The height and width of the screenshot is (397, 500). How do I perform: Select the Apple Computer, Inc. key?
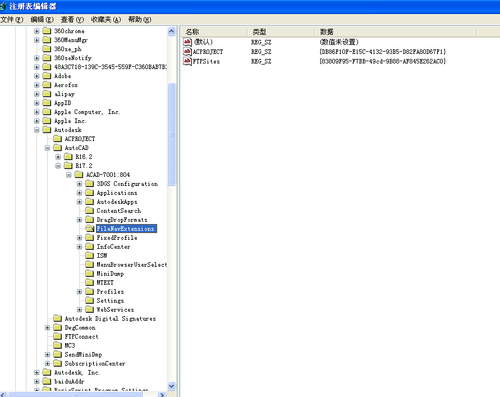click(87, 112)
